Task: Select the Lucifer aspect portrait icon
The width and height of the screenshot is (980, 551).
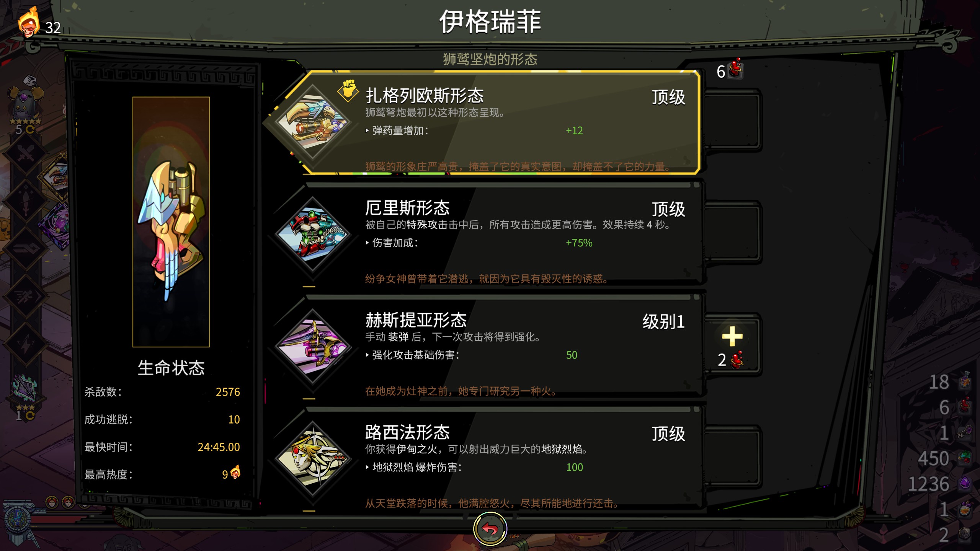Action: tap(313, 459)
